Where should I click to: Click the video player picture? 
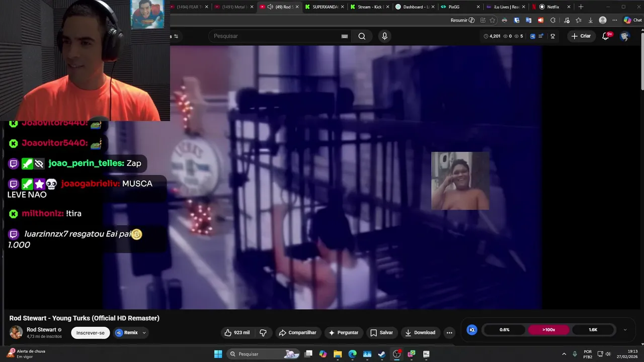[322, 177]
